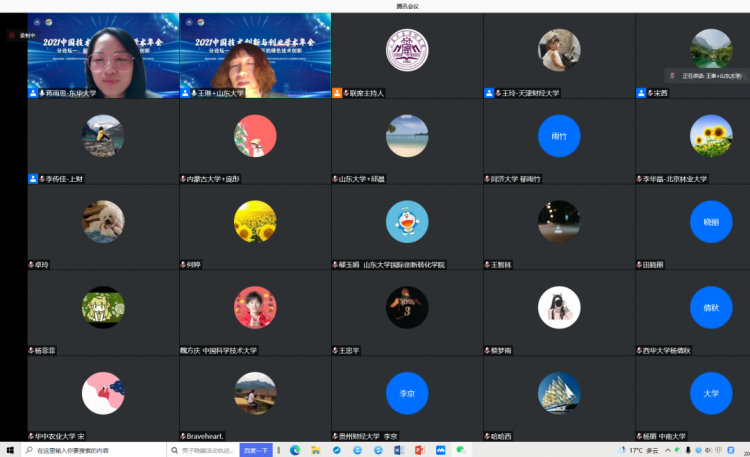The height and width of the screenshot is (457, 750).
Task: Click the Baidu search box in the taskbar
Action: pos(203,450)
